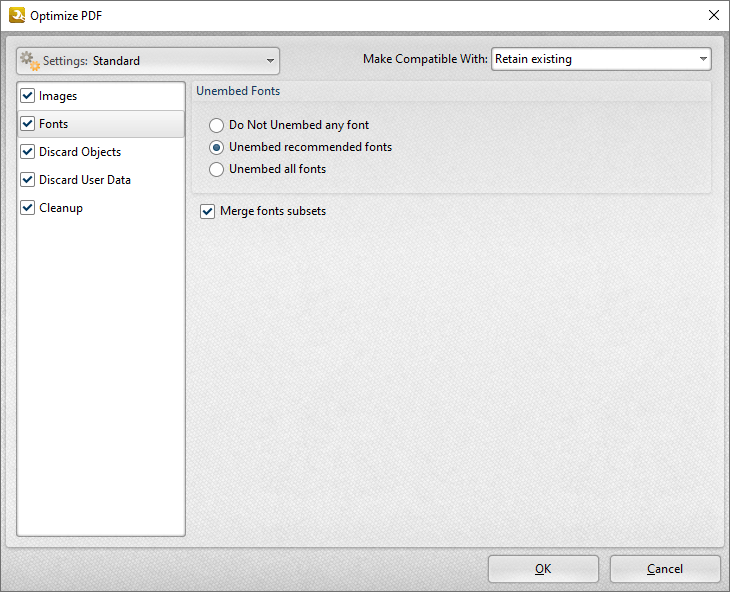The width and height of the screenshot is (730, 592).
Task: Click the Unembed Fonts group heading
Action: 238,91
